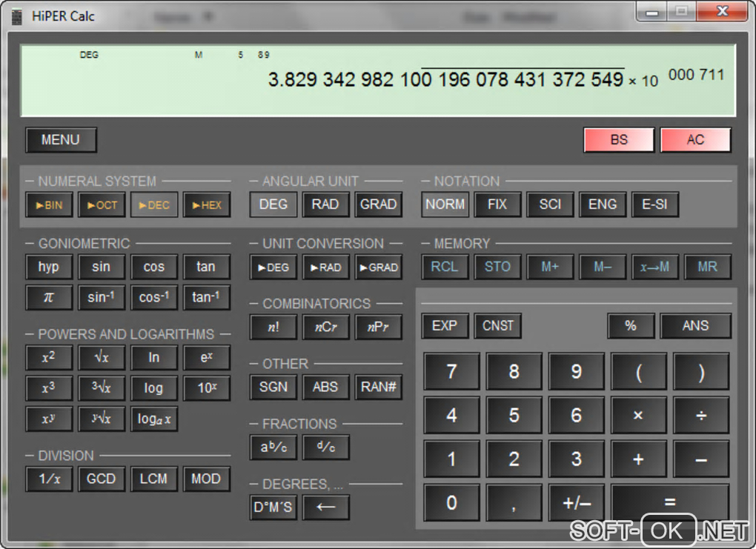Click the tan function key
756x549 pixels.
[207, 267]
